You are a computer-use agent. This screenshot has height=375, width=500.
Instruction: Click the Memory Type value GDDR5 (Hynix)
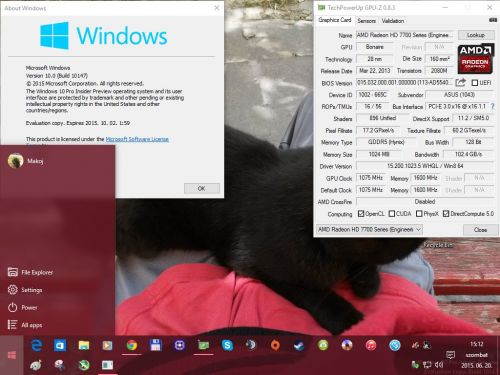386,142
